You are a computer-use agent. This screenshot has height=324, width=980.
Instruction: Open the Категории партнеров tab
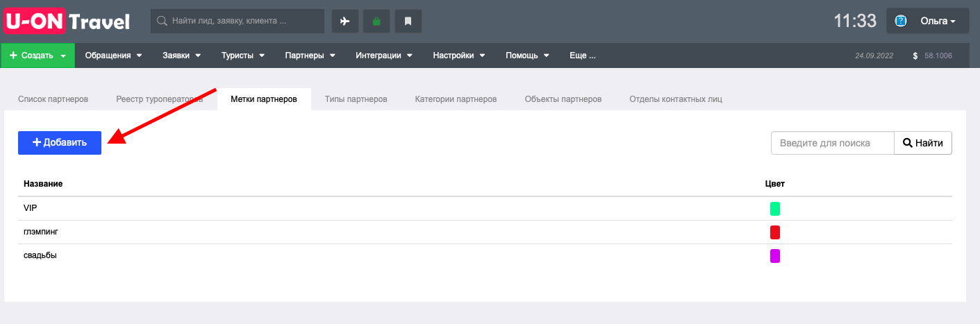coord(456,99)
